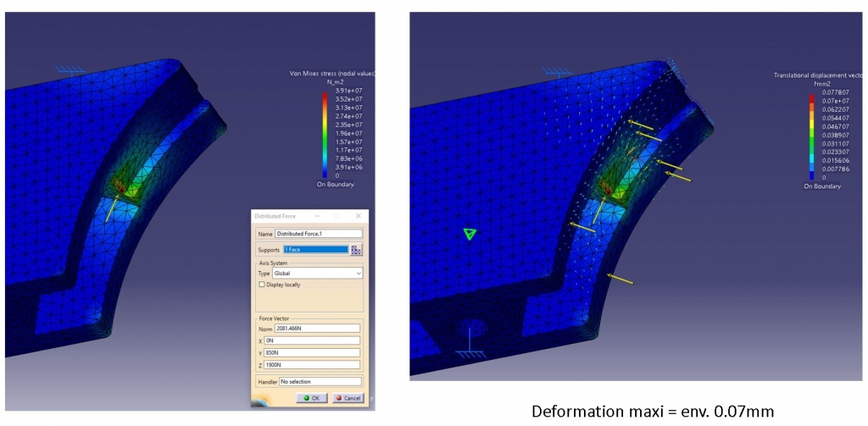Edit the Z force field showing 1900N

coord(312,365)
